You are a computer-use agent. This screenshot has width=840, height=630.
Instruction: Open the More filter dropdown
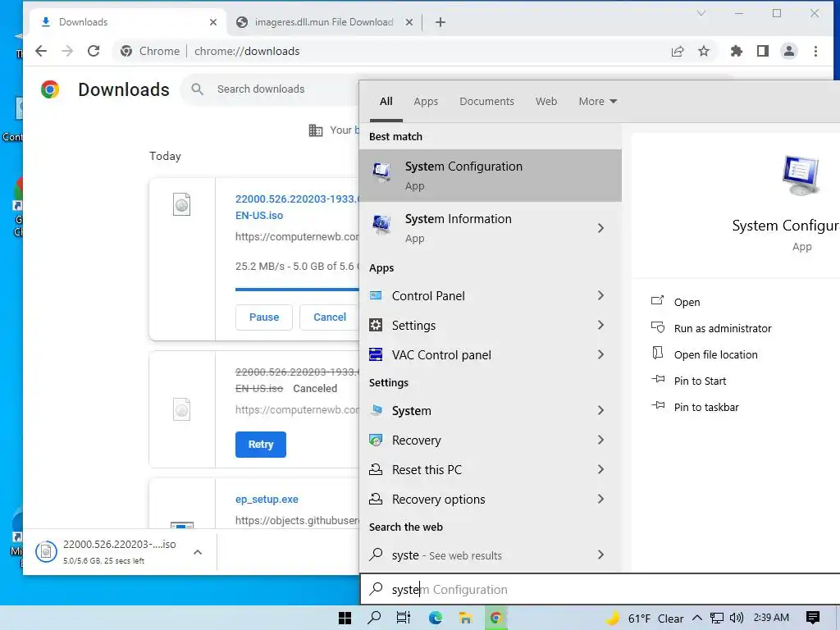click(597, 101)
